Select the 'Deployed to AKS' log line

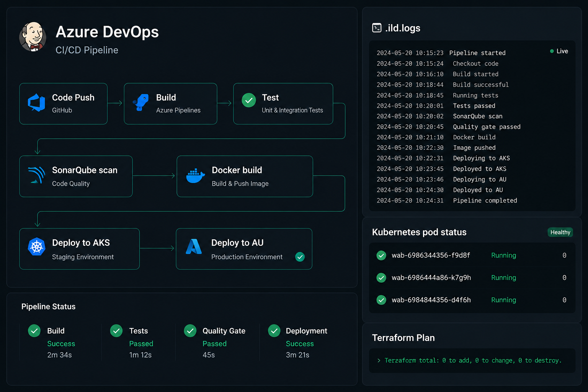pos(441,169)
